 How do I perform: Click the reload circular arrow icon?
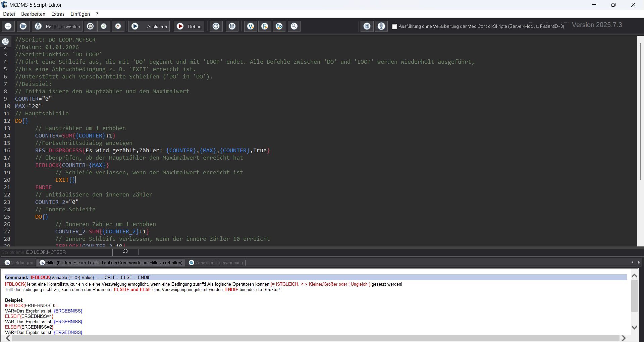(x=216, y=26)
